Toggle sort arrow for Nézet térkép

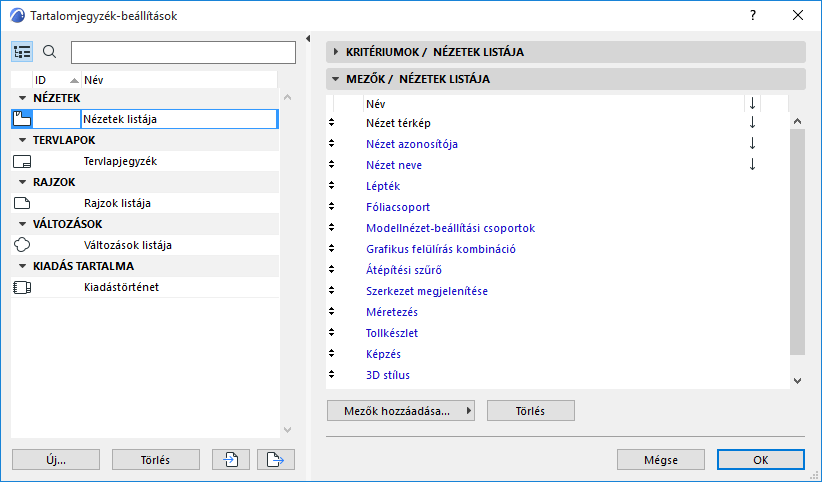click(752, 123)
